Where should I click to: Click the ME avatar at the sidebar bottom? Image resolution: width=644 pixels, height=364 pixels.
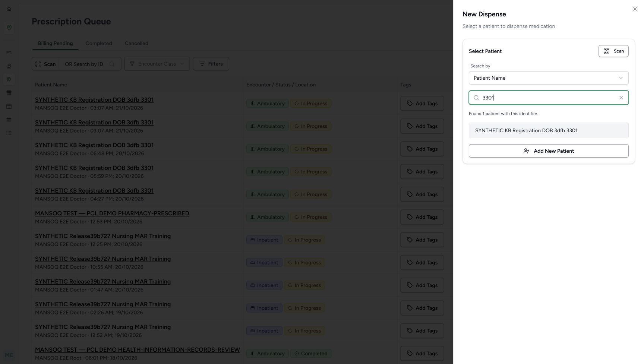(9, 355)
